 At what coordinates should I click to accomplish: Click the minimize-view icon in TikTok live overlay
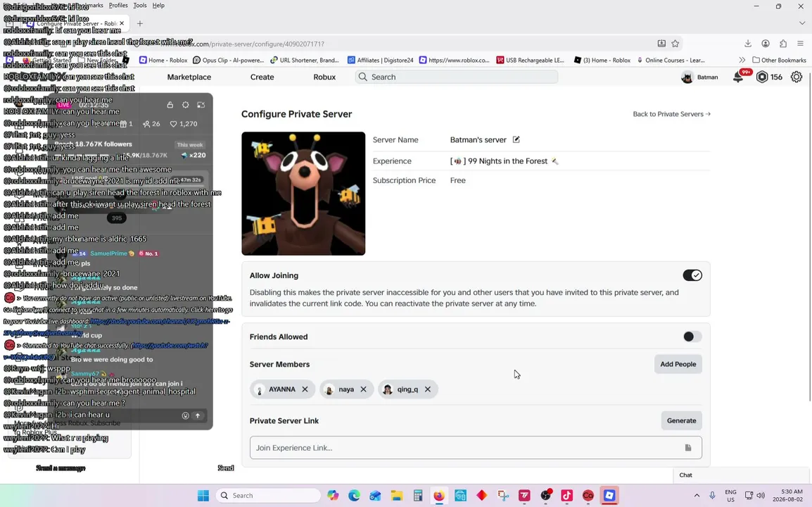(201, 105)
